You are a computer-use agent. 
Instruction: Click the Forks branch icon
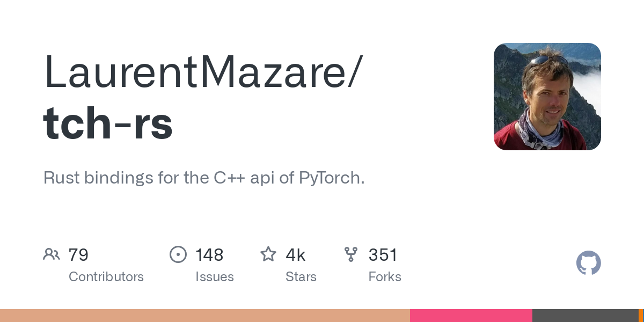point(351,254)
